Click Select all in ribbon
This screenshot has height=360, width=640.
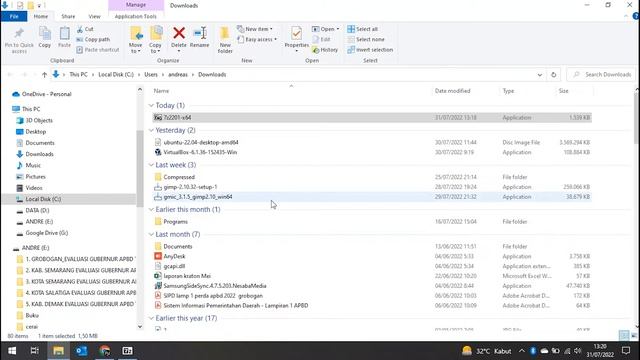[x=362, y=29]
